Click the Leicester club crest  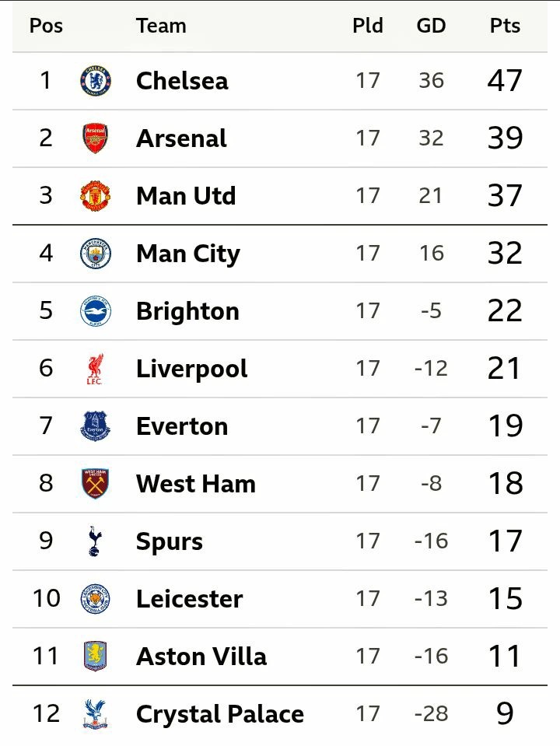[95, 598]
